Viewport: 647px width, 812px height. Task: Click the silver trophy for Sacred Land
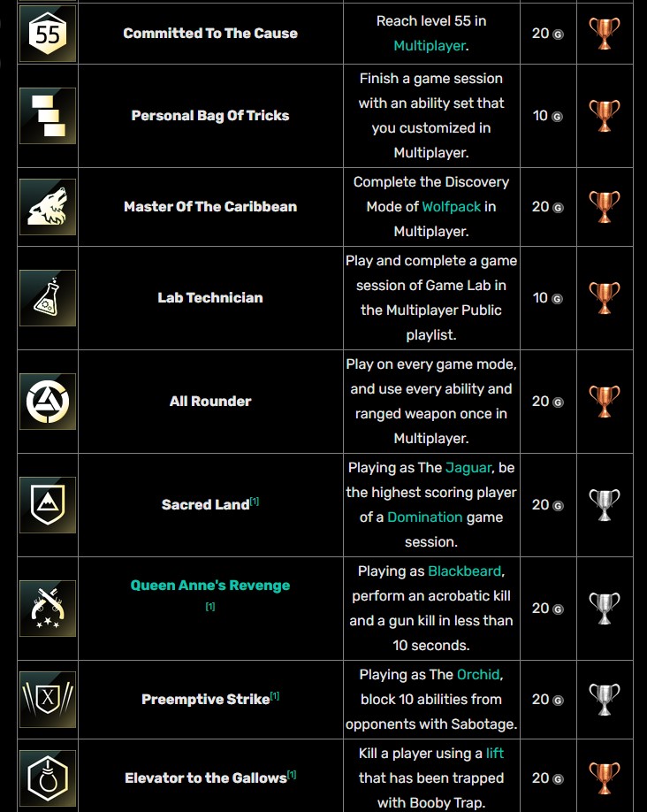[x=605, y=505]
